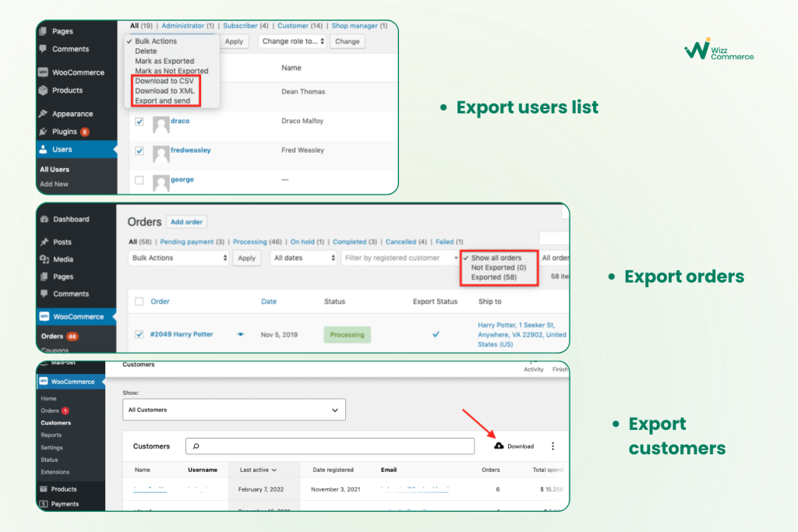This screenshot has height=532, width=798.
Task: Open Shop manager (1) users filter
Action: coord(359,26)
